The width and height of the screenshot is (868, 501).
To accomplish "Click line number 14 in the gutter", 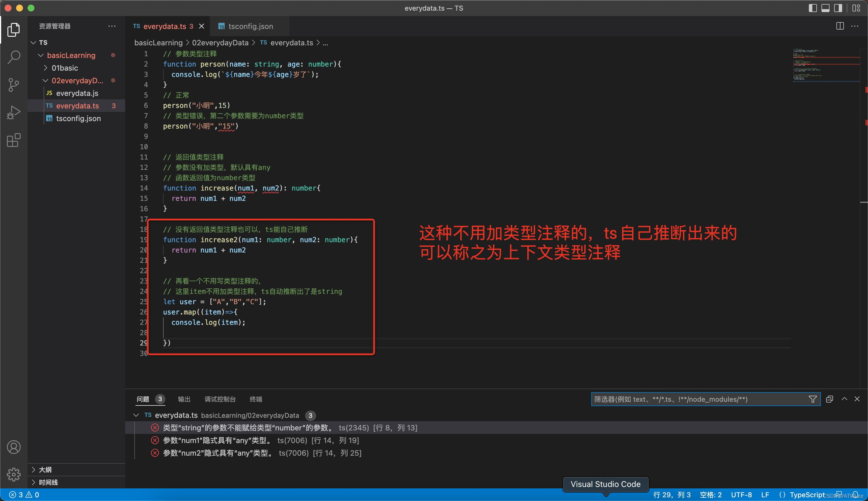I will 144,188.
